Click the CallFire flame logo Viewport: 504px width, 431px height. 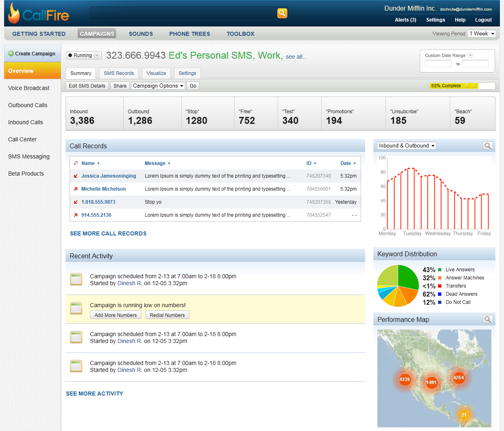(x=14, y=13)
